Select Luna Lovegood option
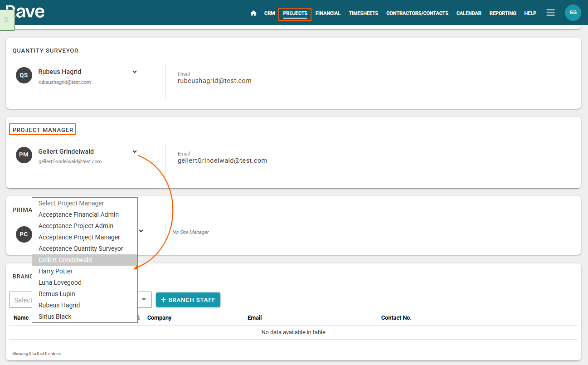The height and width of the screenshot is (365, 588). [x=85, y=282]
